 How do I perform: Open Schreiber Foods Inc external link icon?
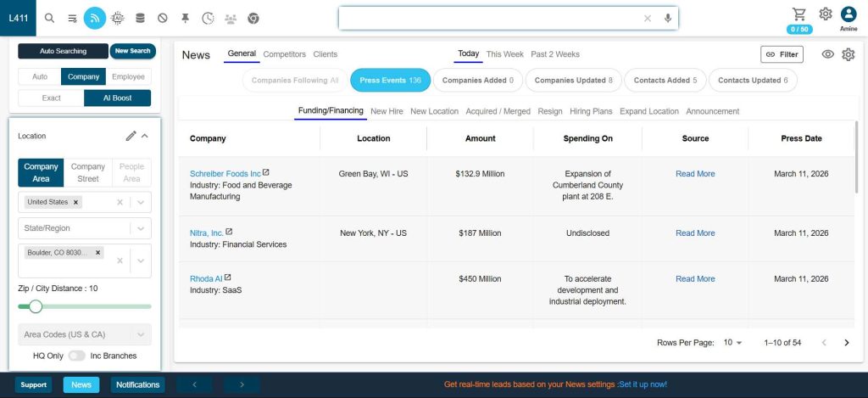pos(265,172)
